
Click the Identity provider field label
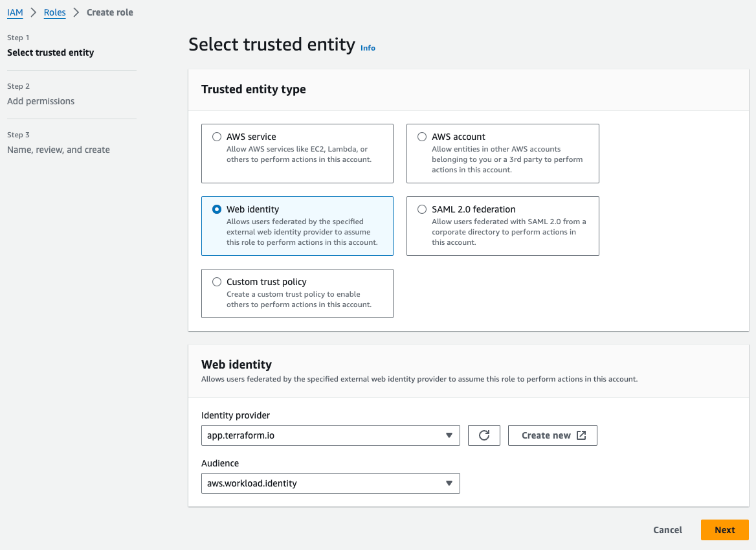click(x=236, y=415)
